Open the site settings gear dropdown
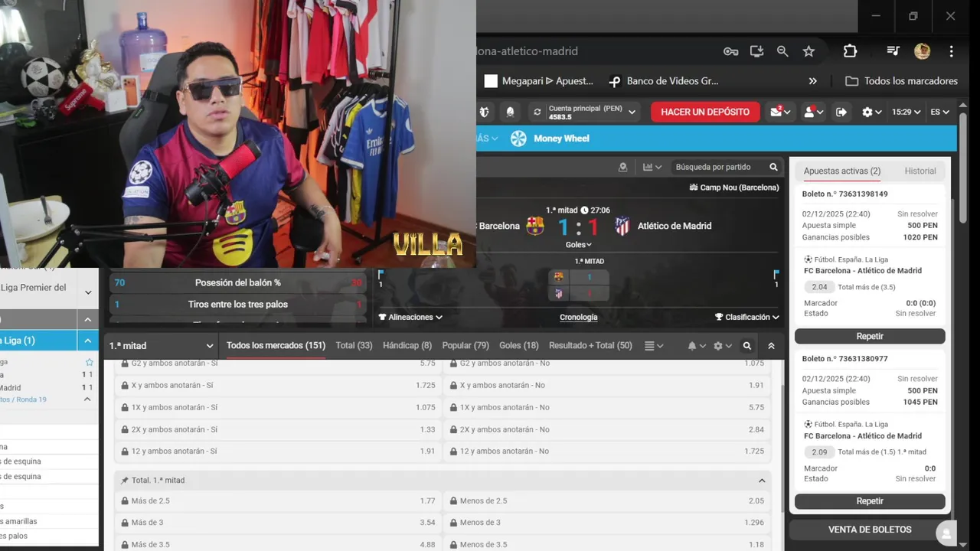 point(871,112)
